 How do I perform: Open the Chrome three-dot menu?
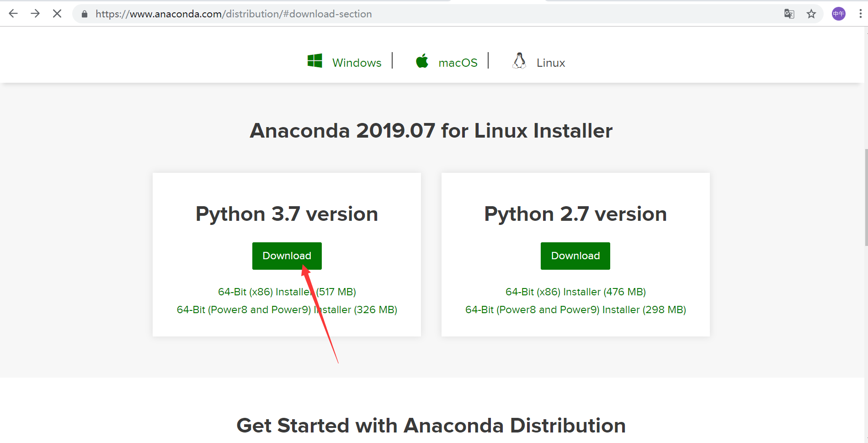pyautogui.click(x=859, y=13)
